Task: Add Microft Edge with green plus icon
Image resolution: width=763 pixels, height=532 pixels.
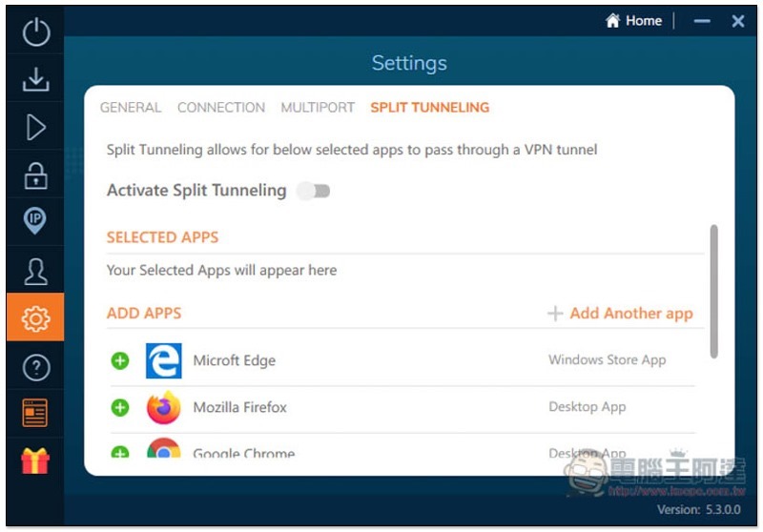Action: point(120,360)
